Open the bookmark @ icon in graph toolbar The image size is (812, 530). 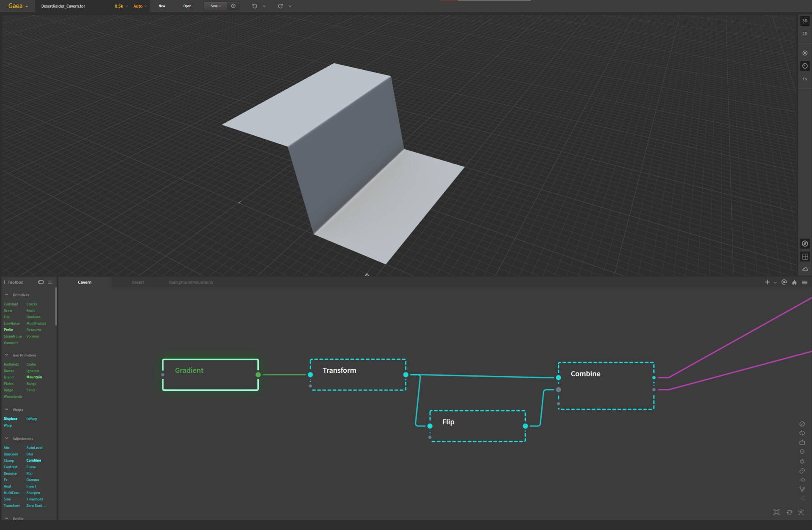(783, 282)
